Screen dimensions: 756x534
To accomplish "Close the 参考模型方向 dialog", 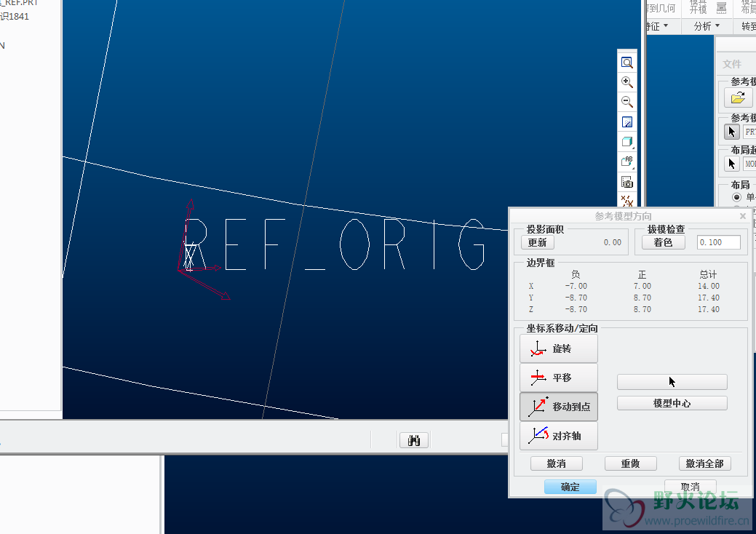I will [743, 216].
